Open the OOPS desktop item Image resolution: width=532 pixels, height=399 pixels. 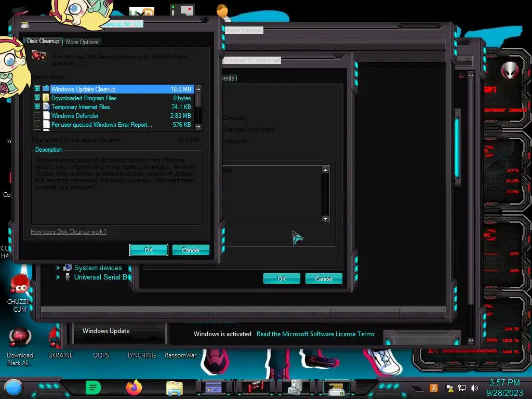[x=101, y=355]
